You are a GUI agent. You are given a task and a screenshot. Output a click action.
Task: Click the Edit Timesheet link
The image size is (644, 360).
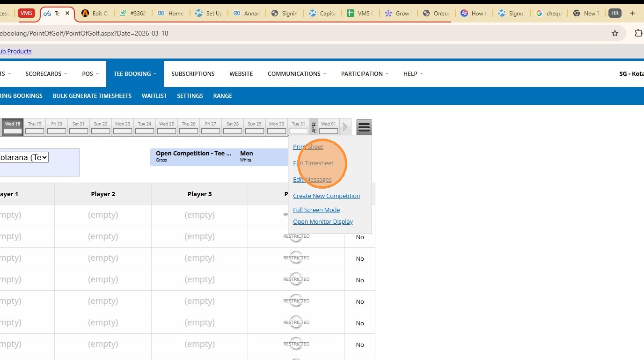tap(313, 163)
